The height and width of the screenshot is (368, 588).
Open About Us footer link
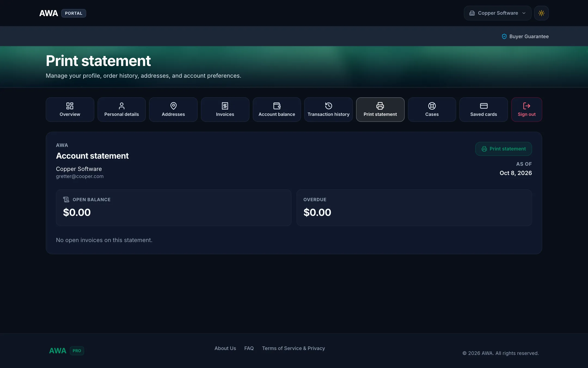(x=225, y=348)
